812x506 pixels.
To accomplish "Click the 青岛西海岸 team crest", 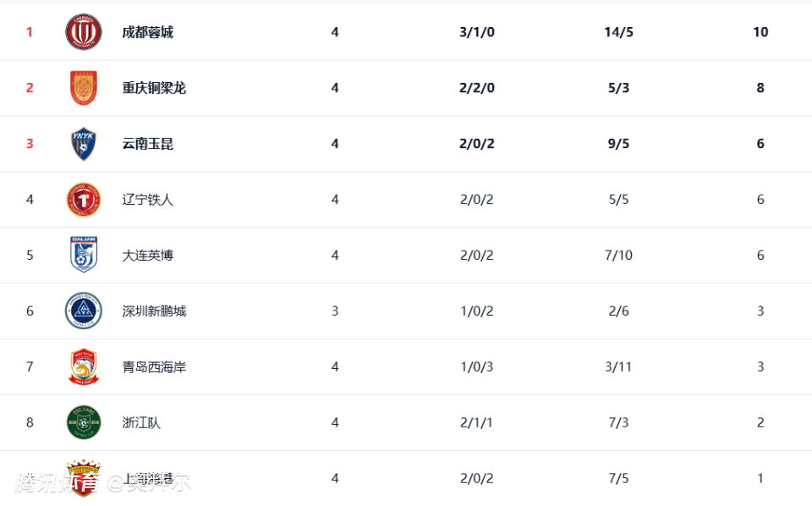I will click(x=84, y=367).
